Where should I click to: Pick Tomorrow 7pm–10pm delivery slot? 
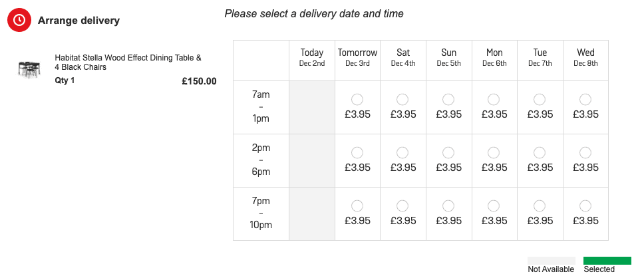[357, 206]
